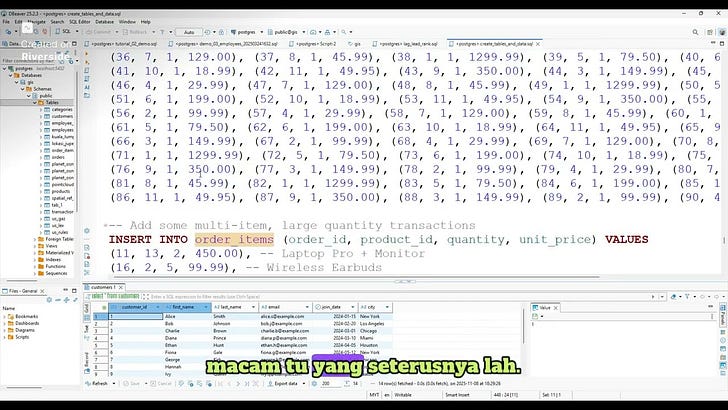728x410 pixels.
Task: Expand the Bookmarks folder
Action: click(4, 317)
